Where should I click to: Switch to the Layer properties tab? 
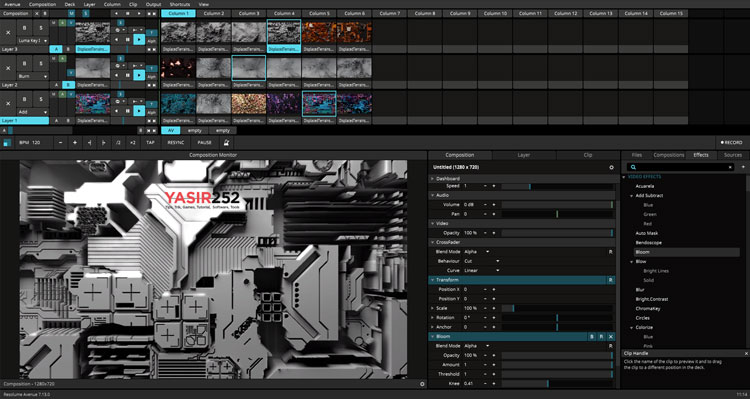(x=524, y=155)
